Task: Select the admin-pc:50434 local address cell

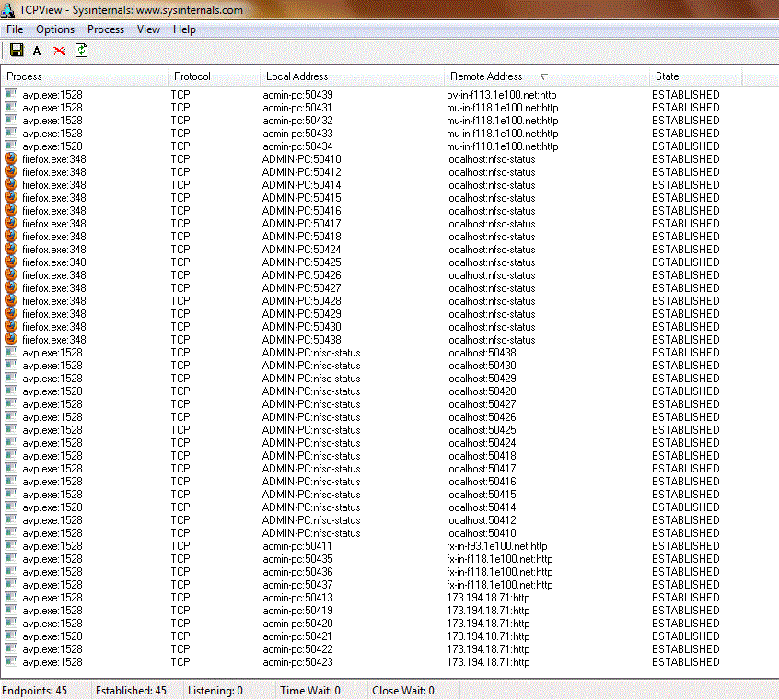Action: click(x=297, y=146)
